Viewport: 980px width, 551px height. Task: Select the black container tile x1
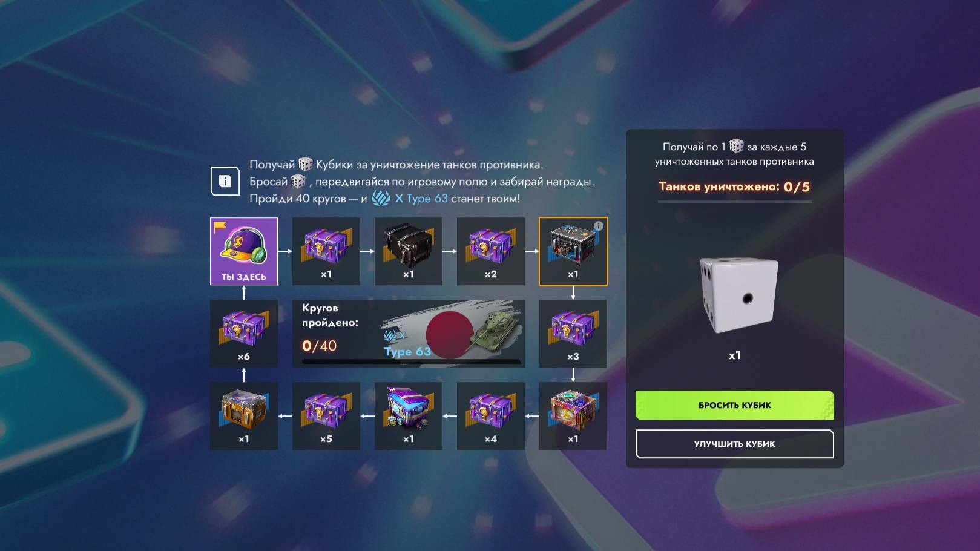tap(409, 251)
